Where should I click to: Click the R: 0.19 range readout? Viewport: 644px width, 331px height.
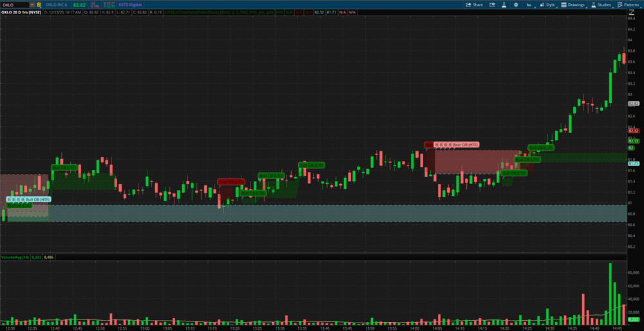click(x=155, y=12)
